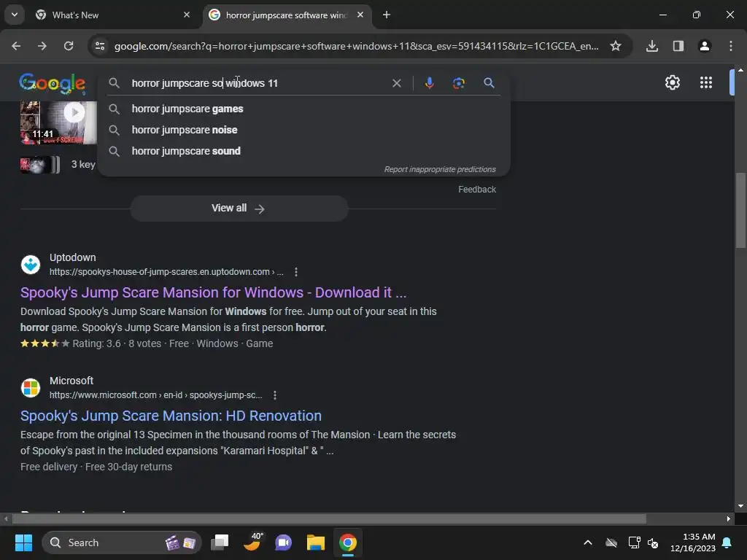The height and width of the screenshot is (560, 747).
Task: Click the vertical page scrollbar thumb
Action: tap(740, 210)
